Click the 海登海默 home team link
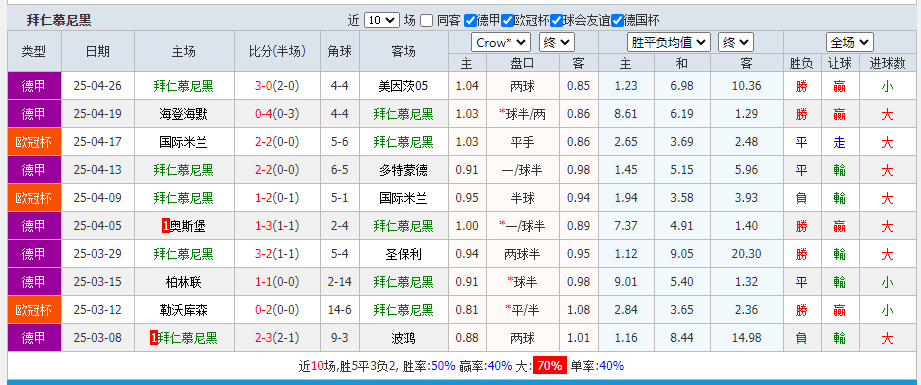Screen dimensions: 921x385 (183, 115)
